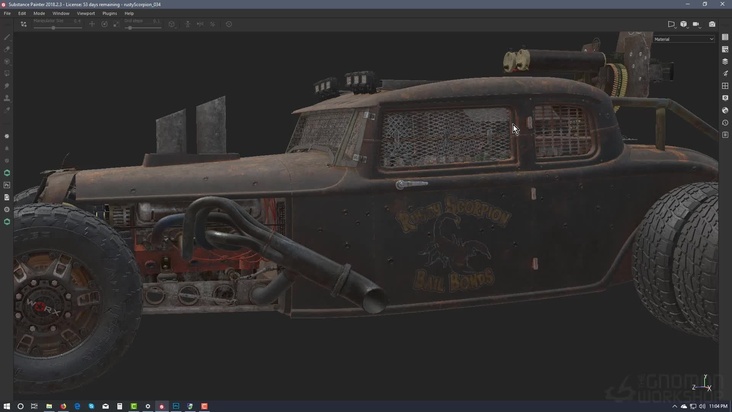Open the Shader Settings sphere icon
732x412 pixels.
[x=725, y=110]
